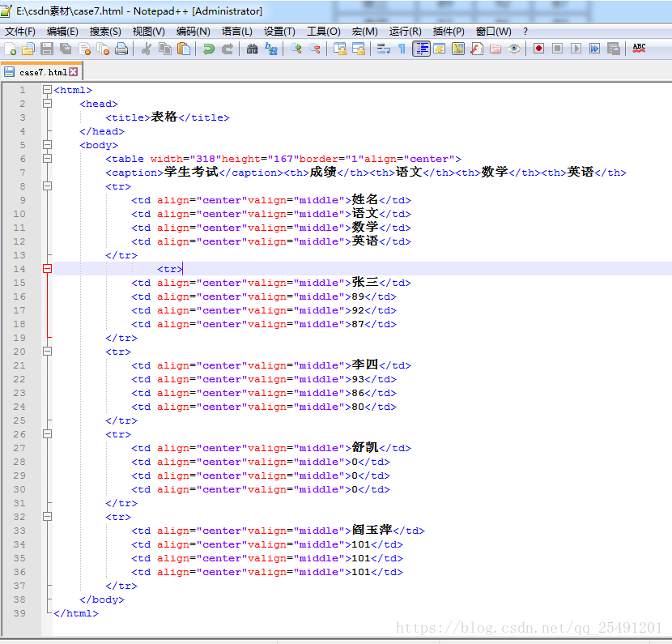The height and width of the screenshot is (644, 672).
Task: Open the 视图(V) menu
Action: 149,32
